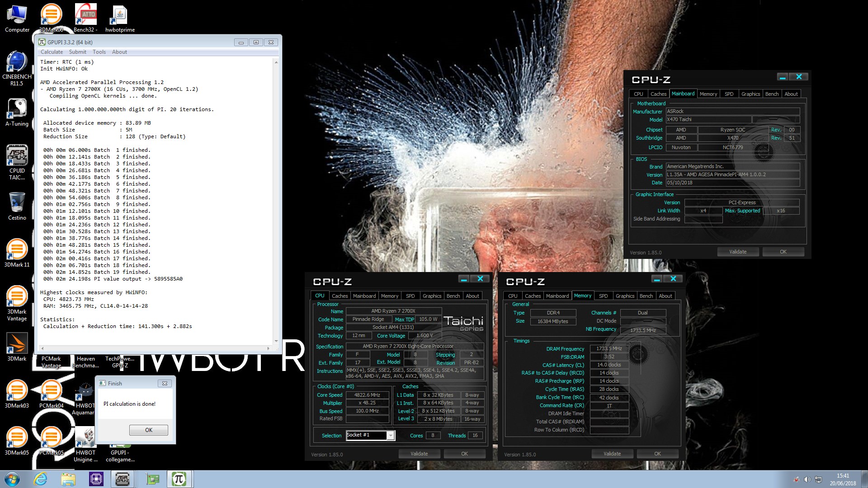The height and width of the screenshot is (488, 868).
Task: Click the ASRock CPU-Z taskbar icon
Action: (x=123, y=479)
